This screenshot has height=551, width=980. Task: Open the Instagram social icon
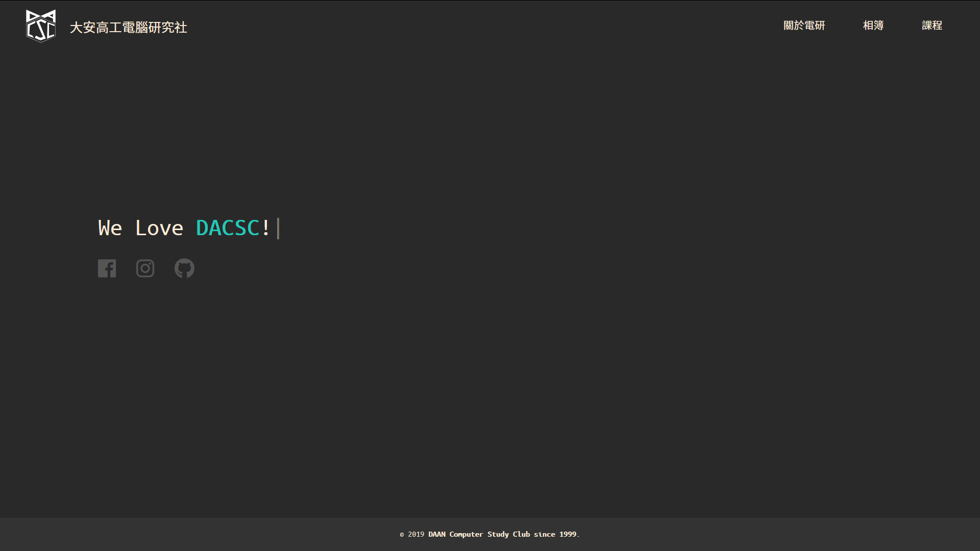[145, 268]
